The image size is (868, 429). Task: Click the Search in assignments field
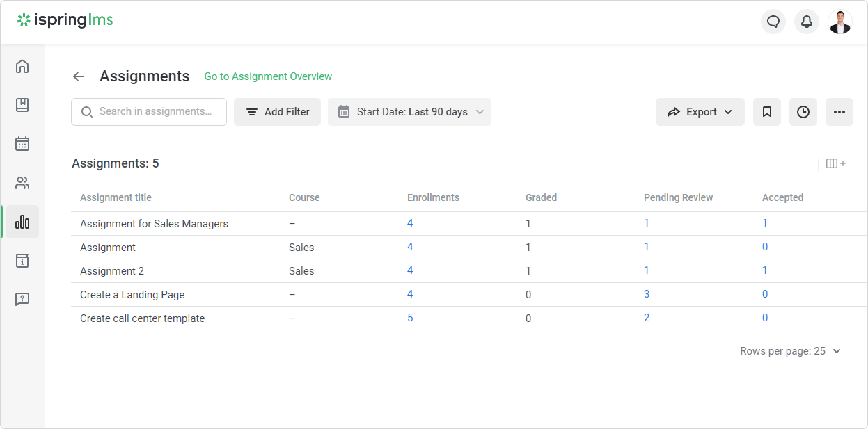(x=149, y=112)
